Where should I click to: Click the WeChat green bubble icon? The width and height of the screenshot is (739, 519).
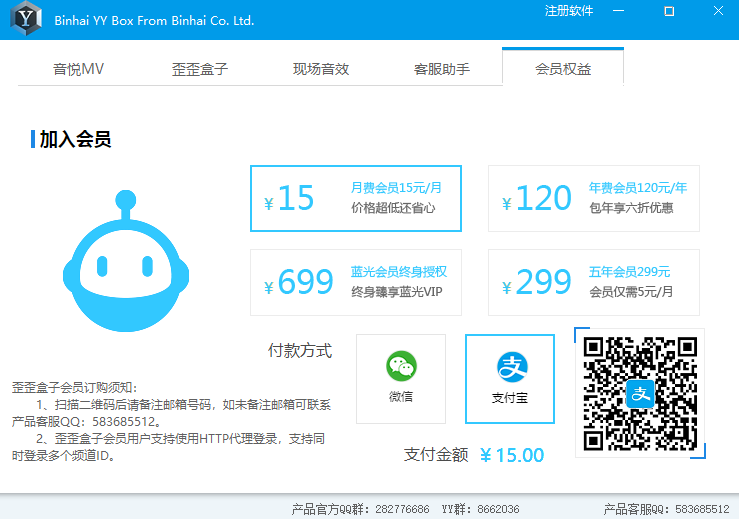click(401, 366)
